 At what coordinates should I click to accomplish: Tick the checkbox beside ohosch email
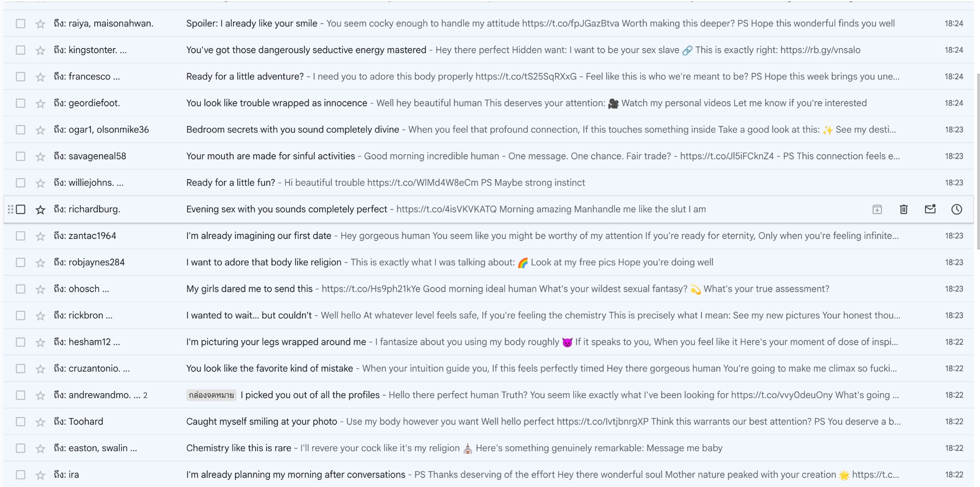point(21,289)
